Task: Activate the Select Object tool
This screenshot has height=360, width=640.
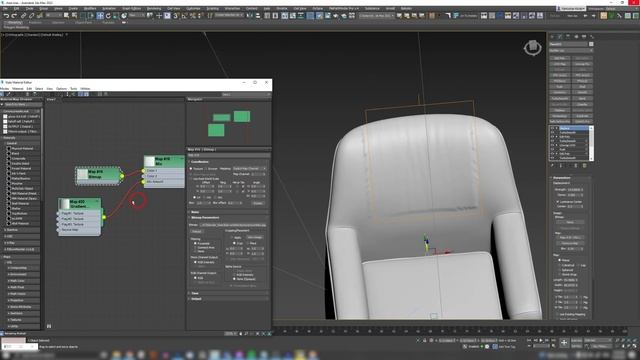Action: pyautogui.click(x=67, y=16)
